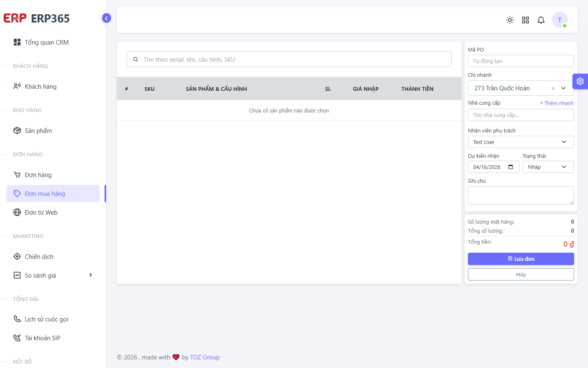Cancel with Hủy button
Viewport: 588px width, 368px height.
[521, 274]
